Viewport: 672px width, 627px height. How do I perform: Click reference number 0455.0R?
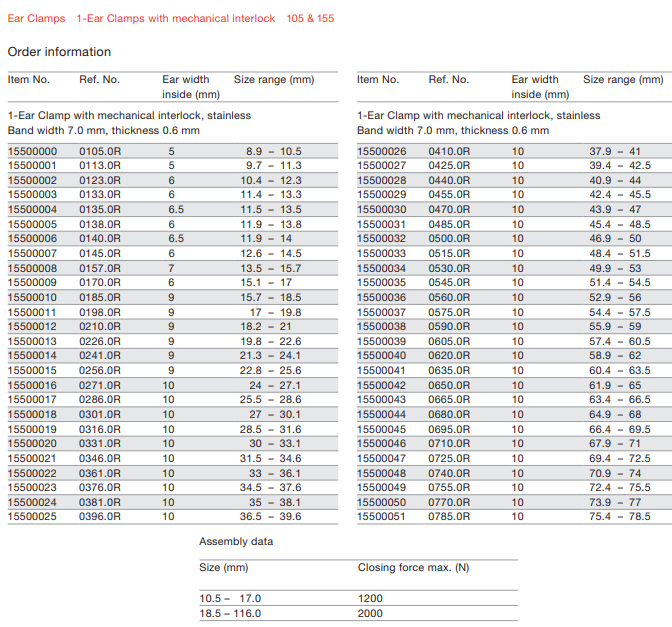coord(449,195)
